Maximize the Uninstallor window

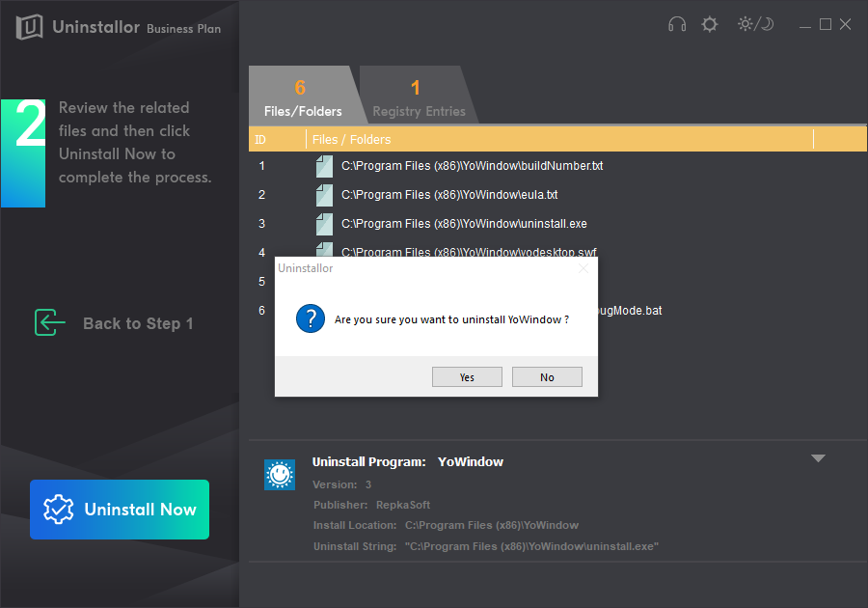(x=825, y=24)
